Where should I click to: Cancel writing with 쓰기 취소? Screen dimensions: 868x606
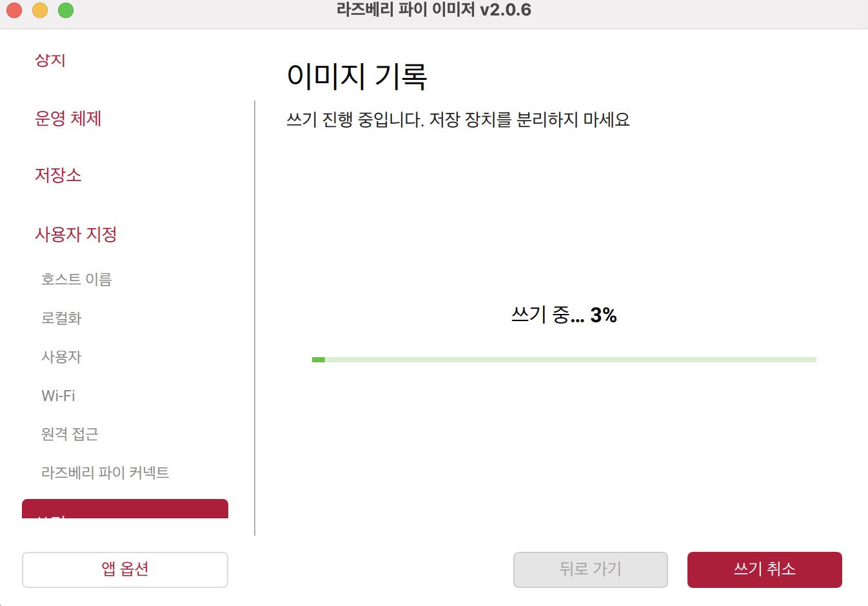[x=764, y=569]
